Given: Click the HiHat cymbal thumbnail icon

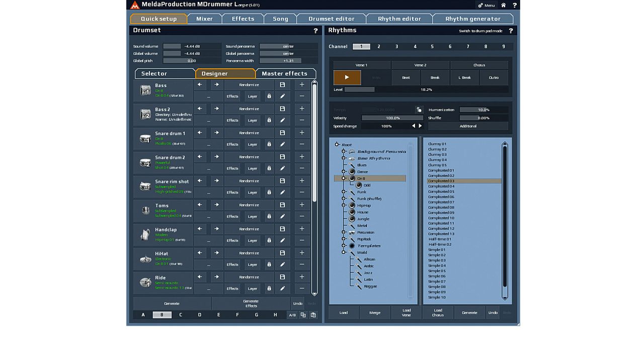Looking at the screenshot, I should tap(145, 259).
